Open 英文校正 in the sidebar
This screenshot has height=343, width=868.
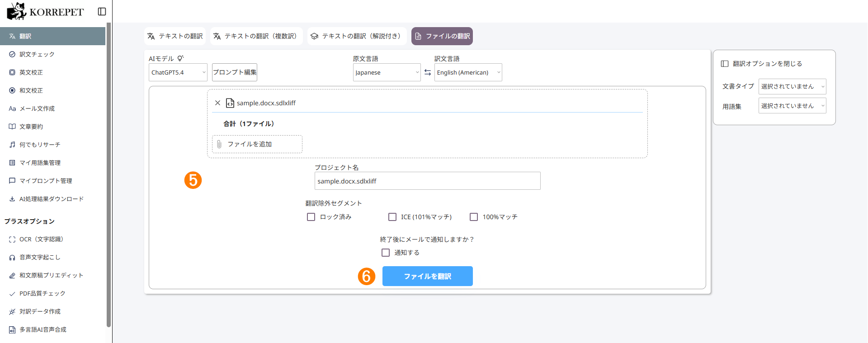tap(52, 72)
